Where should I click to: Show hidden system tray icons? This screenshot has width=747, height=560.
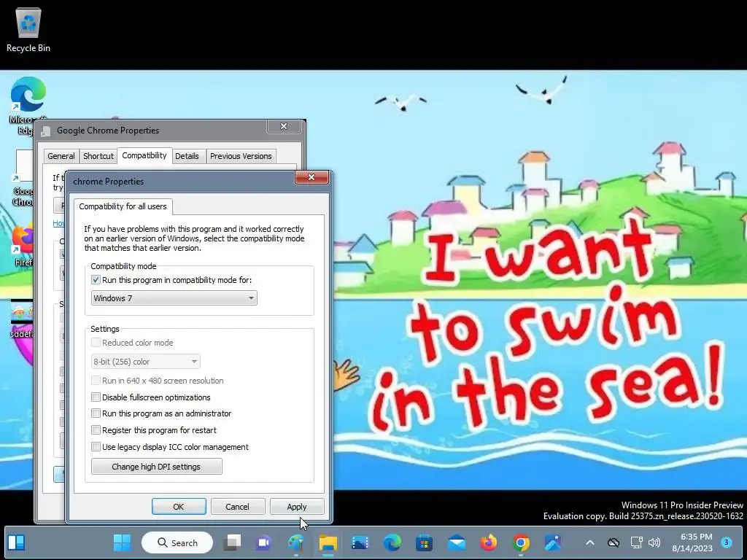[589, 542]
